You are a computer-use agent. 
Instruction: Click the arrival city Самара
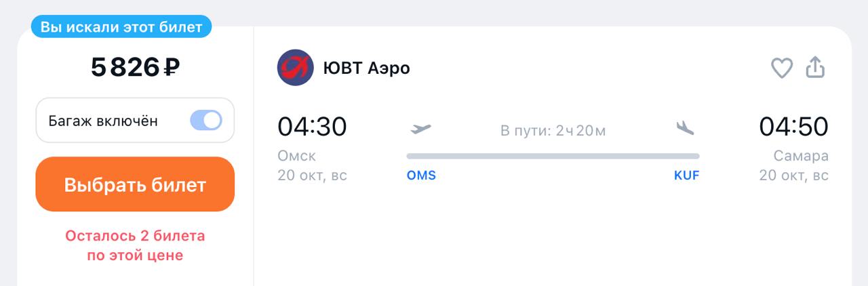(801, 156)
